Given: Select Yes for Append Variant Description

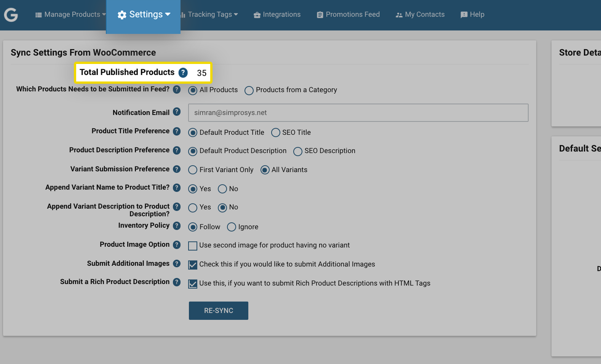Looking at the screenshot, I should (x=193, y=208).
